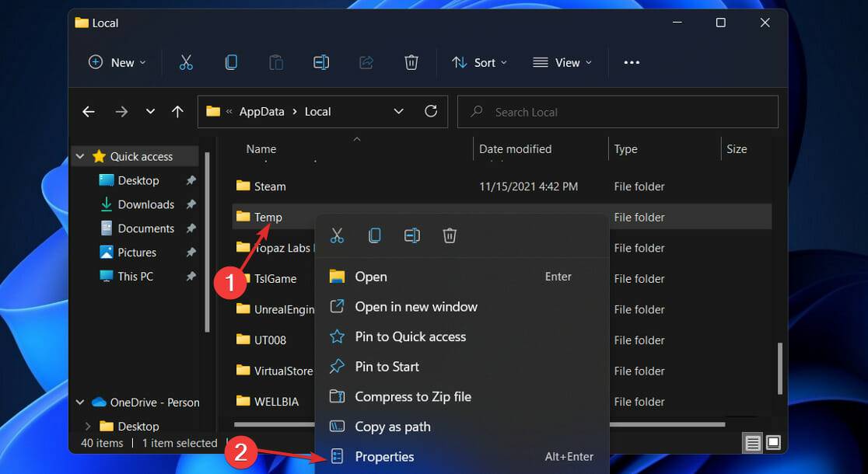
Task: Select Properties from the context menu
Action: click(384, 457)
